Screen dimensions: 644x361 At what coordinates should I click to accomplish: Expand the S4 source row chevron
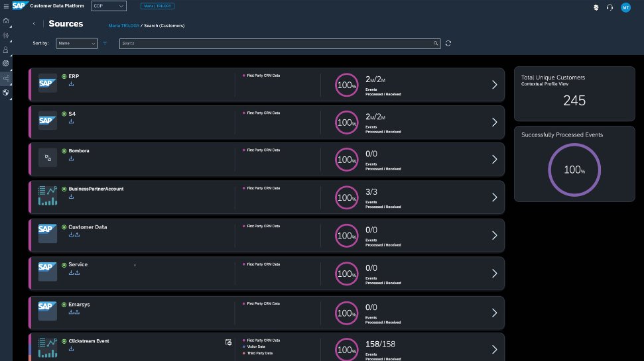493,122
